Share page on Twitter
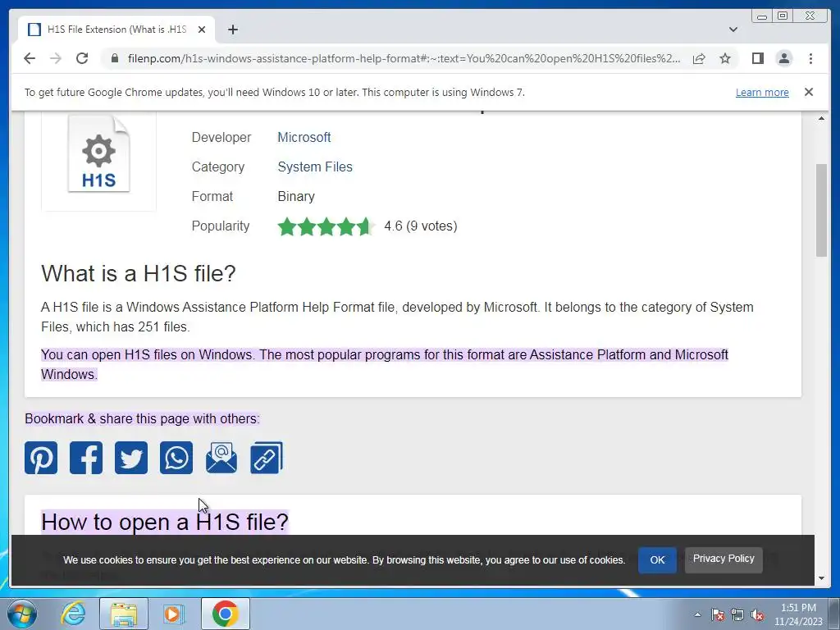This screenshot has width=840, height=630. tap(131, 458)
